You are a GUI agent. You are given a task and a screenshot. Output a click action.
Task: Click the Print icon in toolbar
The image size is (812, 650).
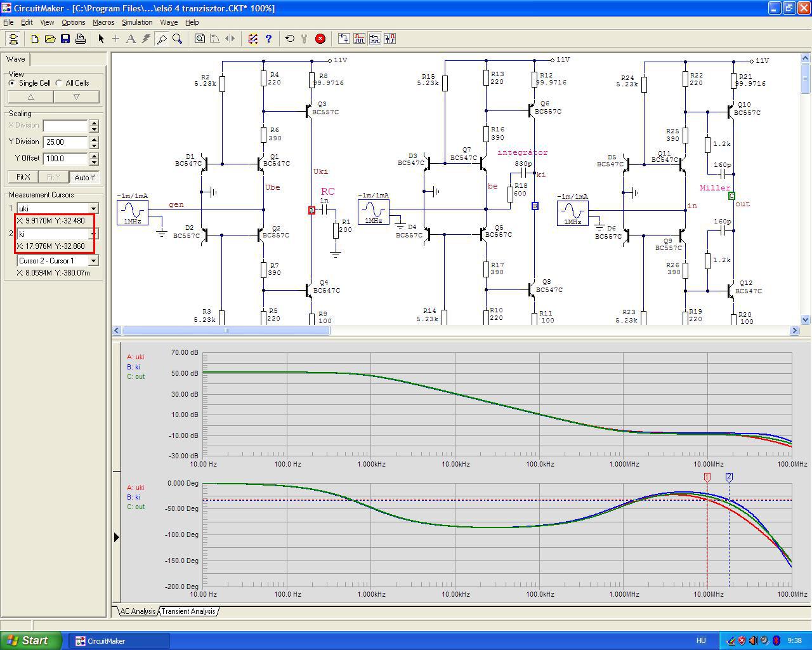point(81,39)
